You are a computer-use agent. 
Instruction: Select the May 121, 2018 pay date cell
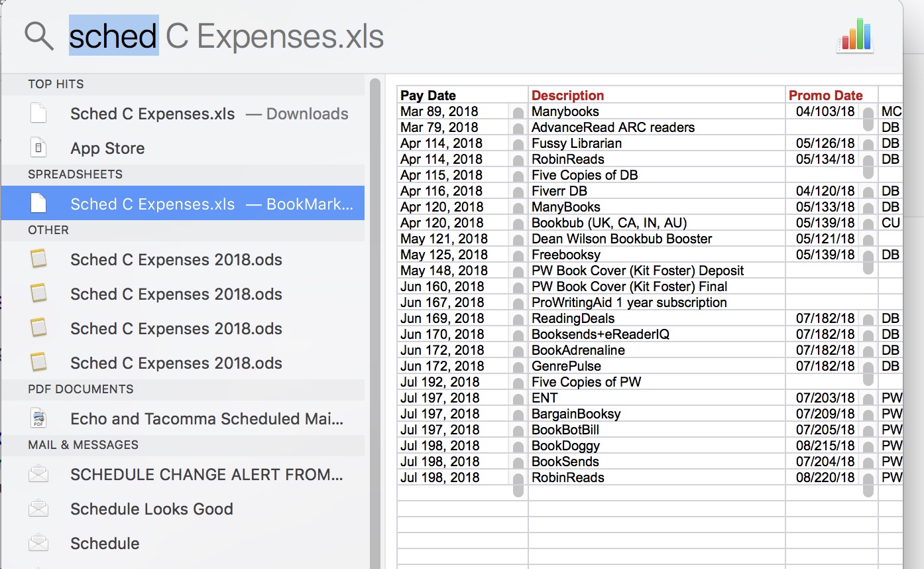[x=463, y=239]
